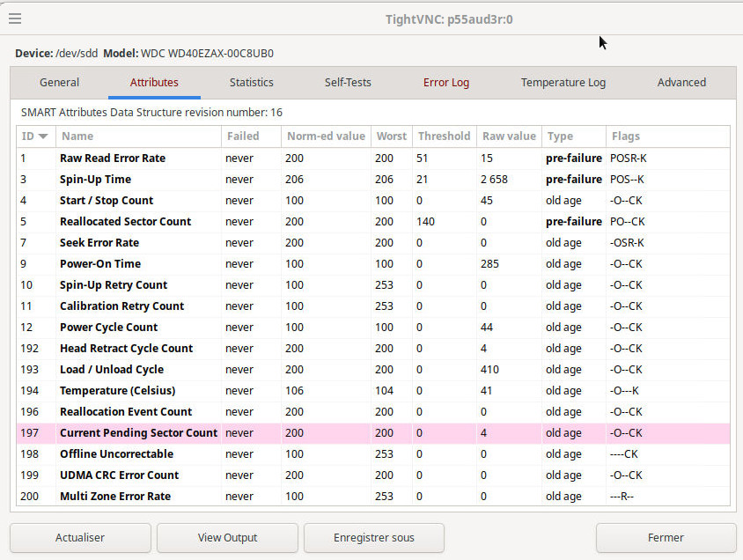View the Temperature Log tab
This screenshot has width=743, height=560.
click(x=563, y=83)
